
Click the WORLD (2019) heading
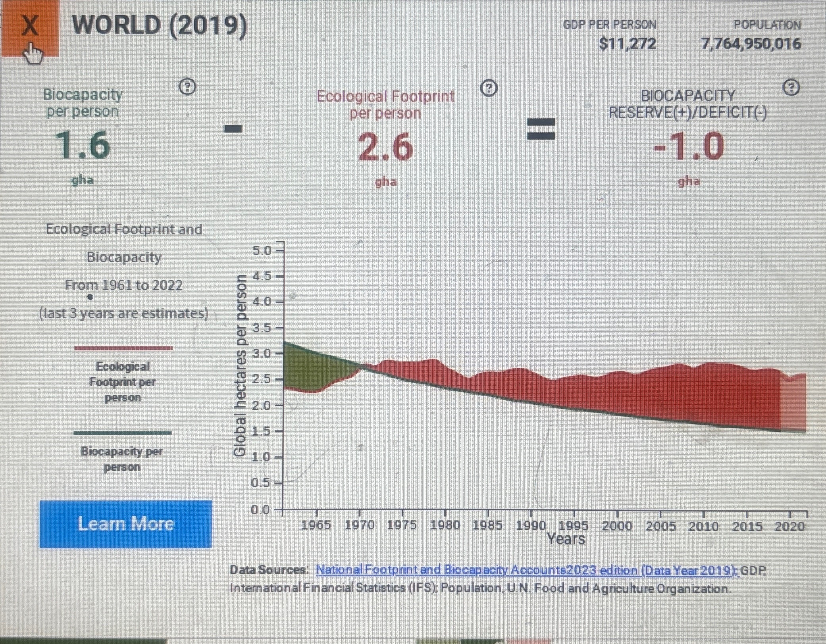160,26
